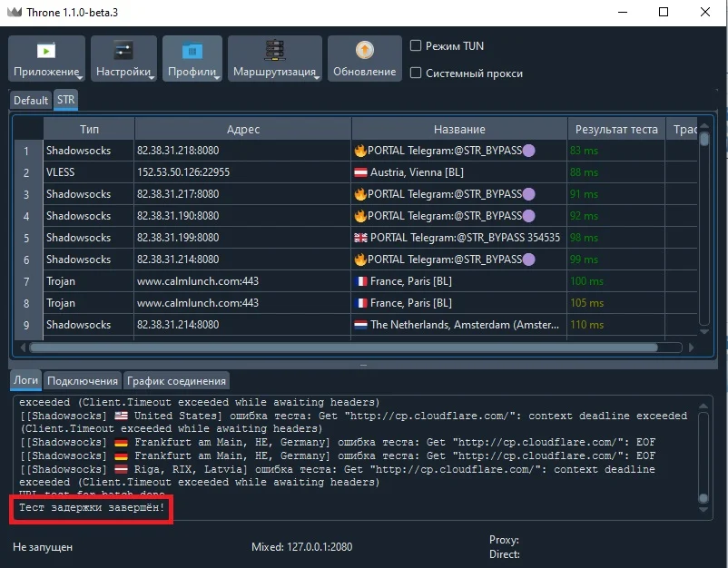The height and width of the screenshot is (568, 728).
Task: Open the Маршрутизация routing menu
Action: point(275,58)
